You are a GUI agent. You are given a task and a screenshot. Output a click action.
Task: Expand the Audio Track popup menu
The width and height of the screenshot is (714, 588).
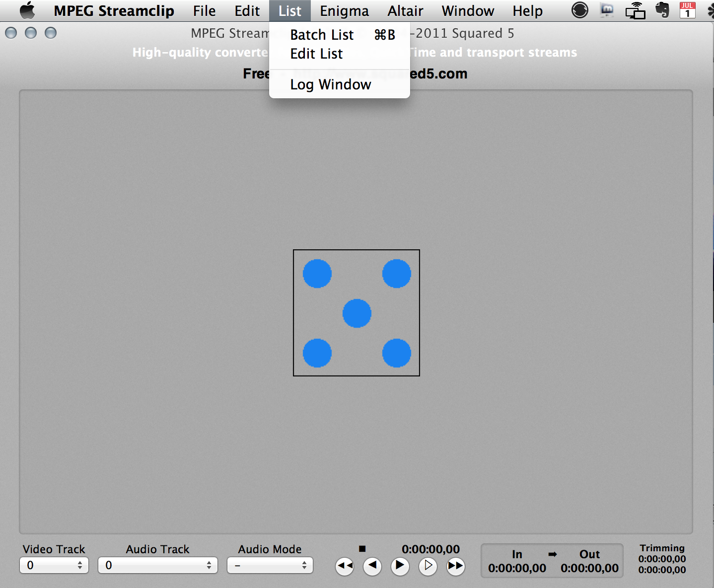click(158, 565)
